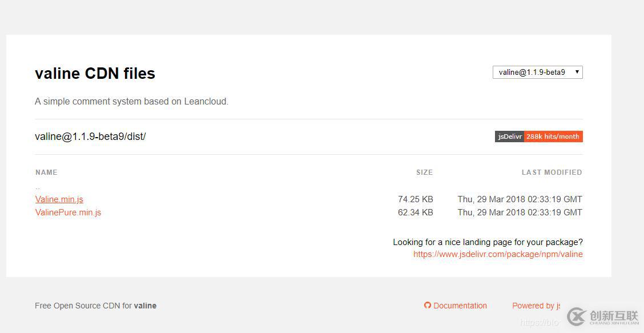Follow the Powered by jsDelivr link
This screenshot has width=644, height=333.
pos(536,306)
